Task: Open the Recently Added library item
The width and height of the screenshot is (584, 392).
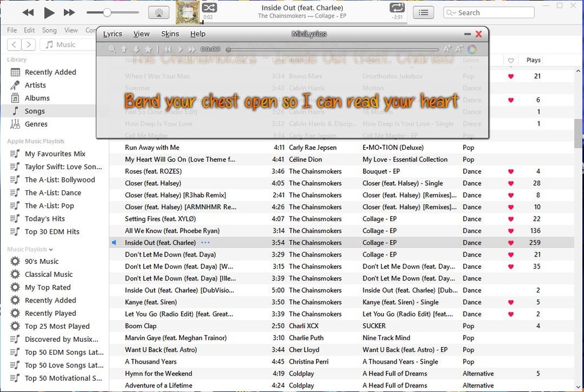Action: tap(50, 72)
